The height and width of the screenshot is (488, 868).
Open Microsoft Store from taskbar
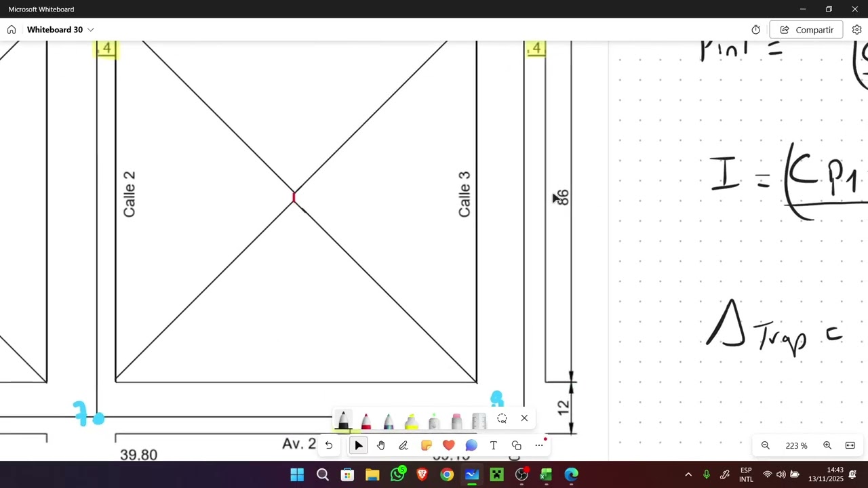tap(347, 474)
